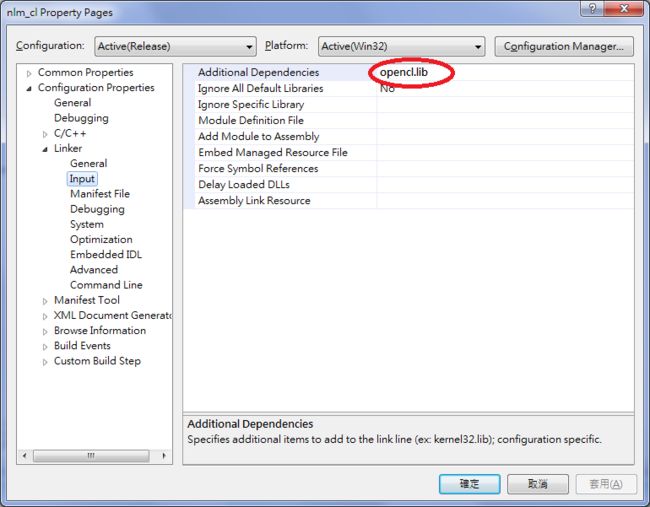This screenshot has width=650, height=507.
Task: Click the tree scrollbar right arrow
Action: [x=164, y=456]
